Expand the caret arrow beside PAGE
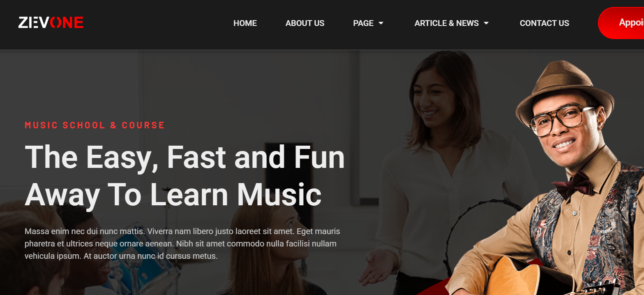Viewport: 644px width, 295px height. pos(381,23)
